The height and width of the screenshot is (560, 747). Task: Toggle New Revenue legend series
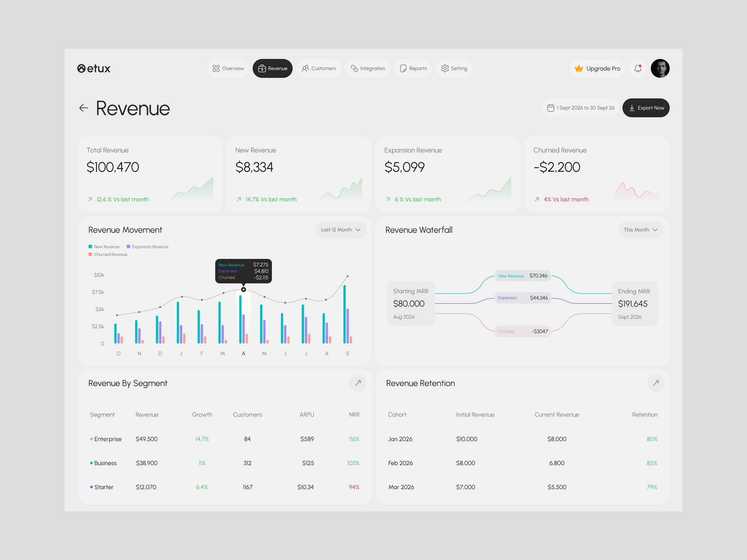click(x=104, y=247)
